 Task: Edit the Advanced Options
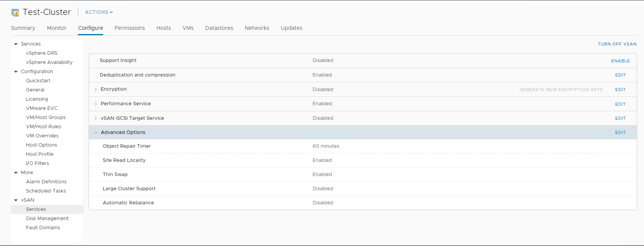620,132
